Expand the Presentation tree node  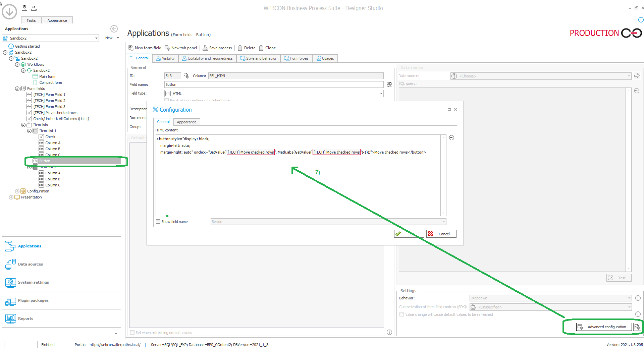pos(11,197)
